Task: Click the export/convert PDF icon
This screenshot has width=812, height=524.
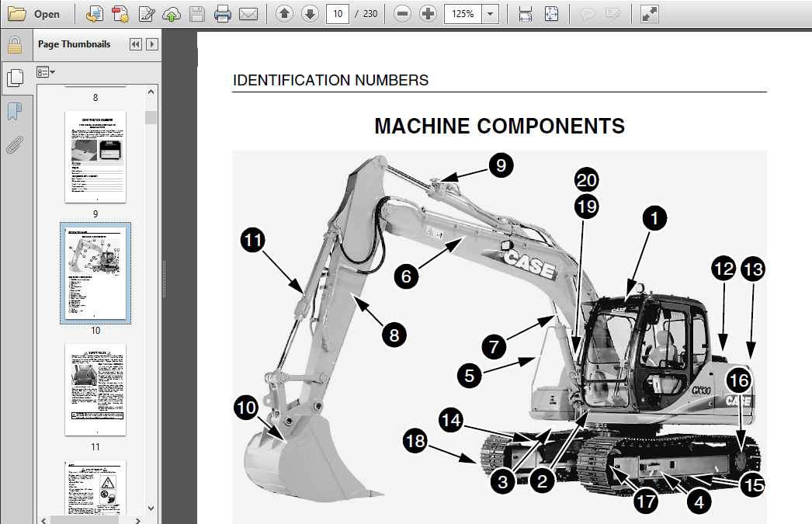Action: (x=94, y=14)
